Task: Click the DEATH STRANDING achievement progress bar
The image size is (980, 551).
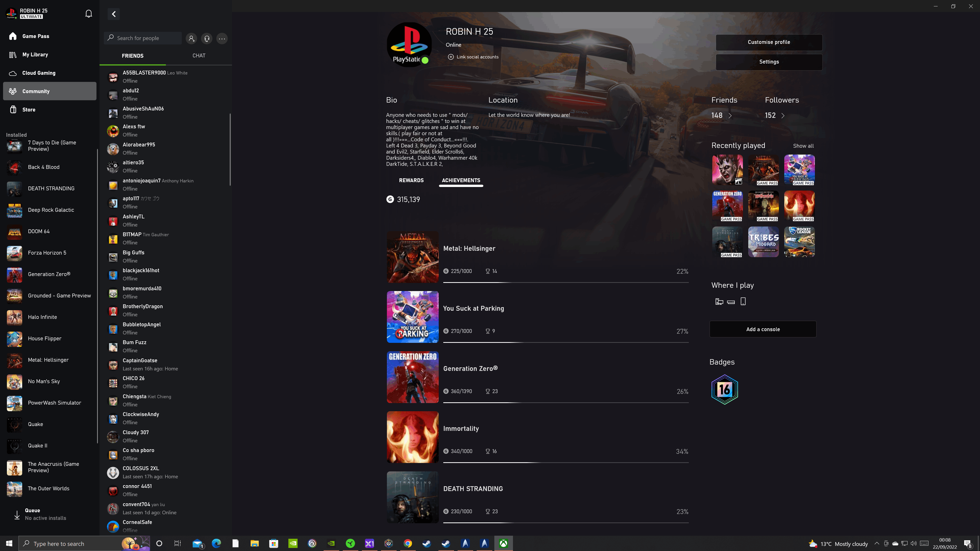Action: [x=566, y=522]
